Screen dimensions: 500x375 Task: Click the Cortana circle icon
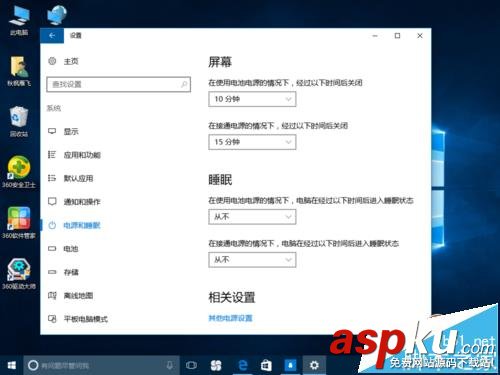(33, 365)
